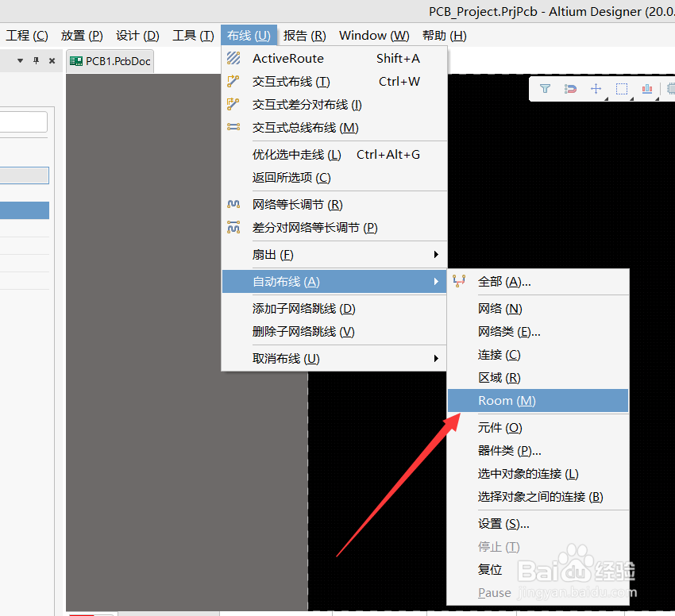Screen dimensions: 675x616
Task: Expand the 扇出 (F) submenu
Action: click(x=436, y=254)
